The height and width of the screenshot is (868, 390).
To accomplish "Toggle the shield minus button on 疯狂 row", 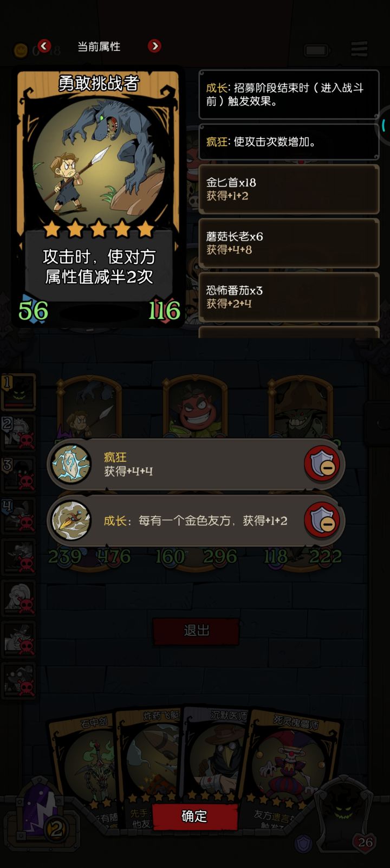I will tap(322, 464).
